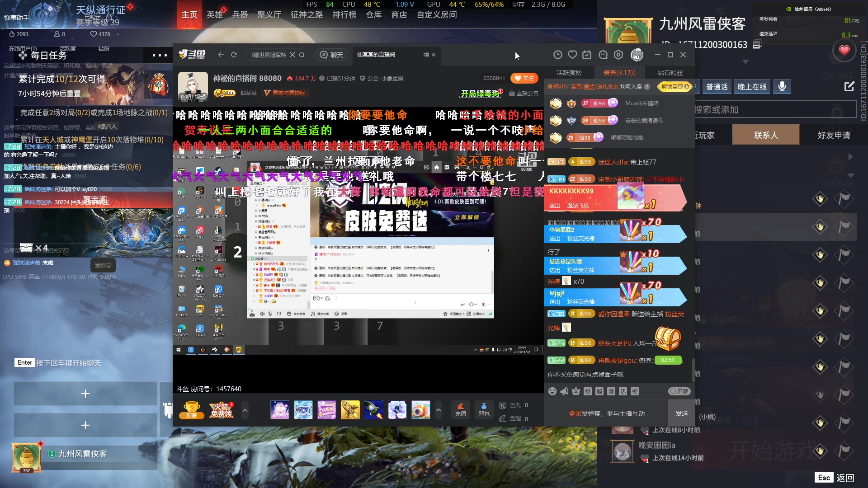Viewport: 868px width, 488px height.
Task: Add teammate in first plus slot
Action: [85, 394]
